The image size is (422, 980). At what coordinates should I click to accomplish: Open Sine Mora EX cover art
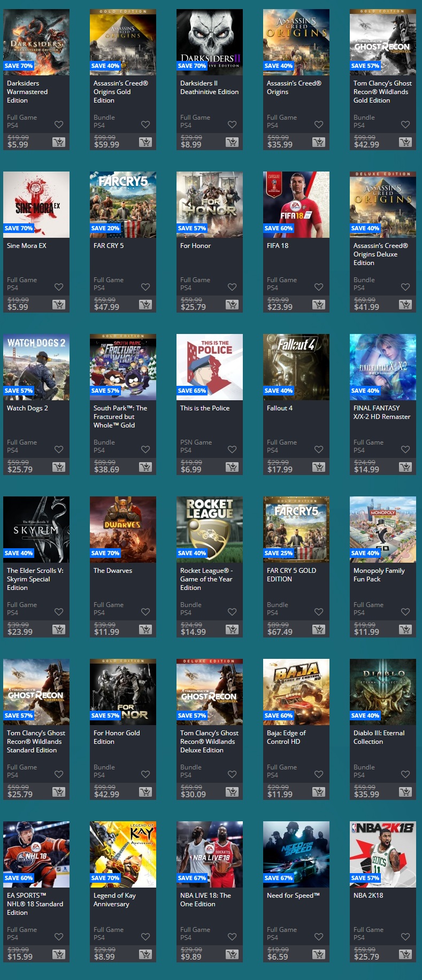36,205
